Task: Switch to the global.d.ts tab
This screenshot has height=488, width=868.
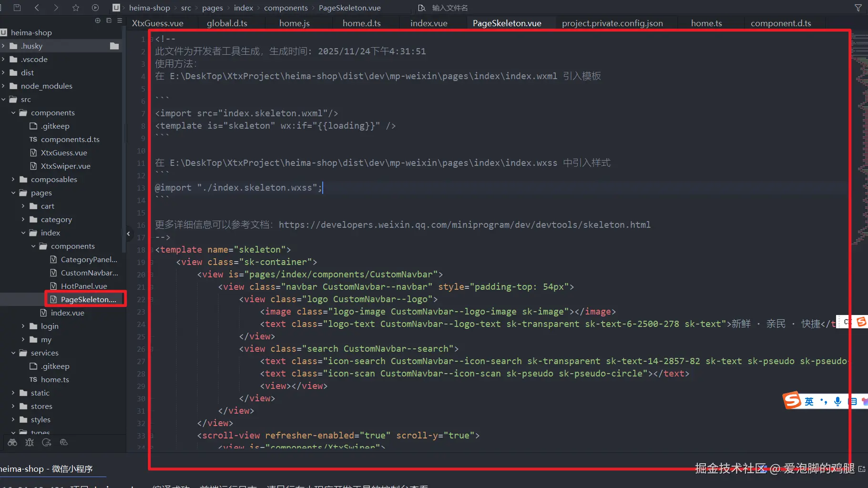Action: pos(227,23)
